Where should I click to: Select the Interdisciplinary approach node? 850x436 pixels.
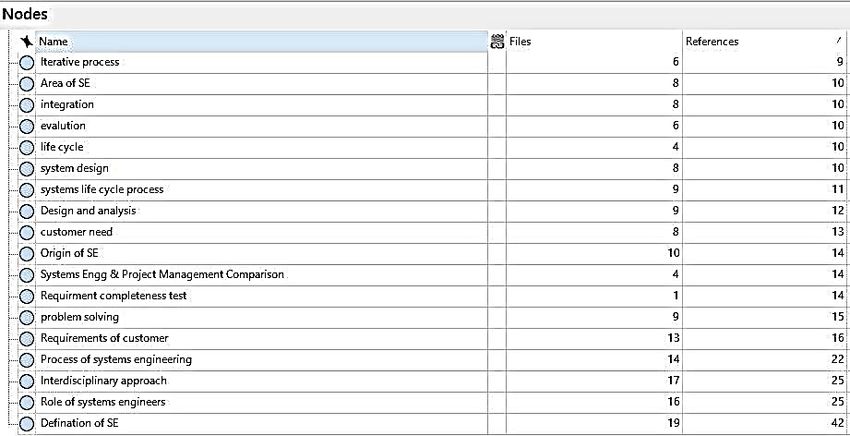coord(104,381)
